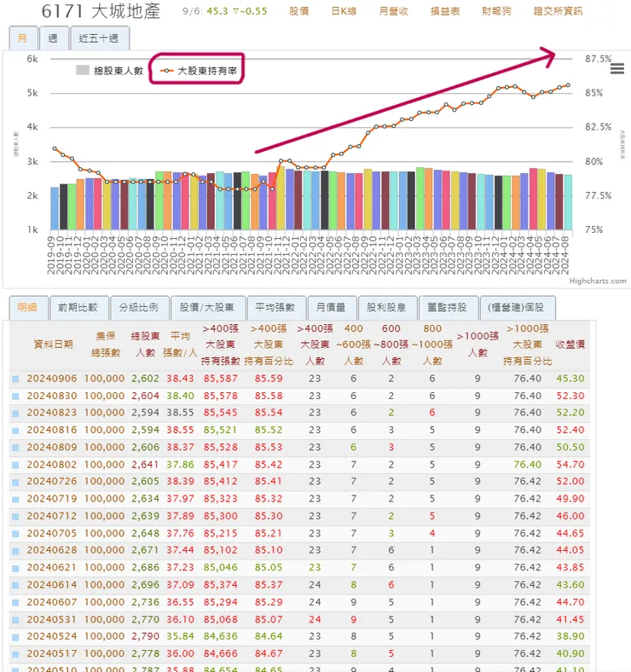Click the blue square beside row 20240712
This screenshot has width=631, height=672.
[16, 517]
